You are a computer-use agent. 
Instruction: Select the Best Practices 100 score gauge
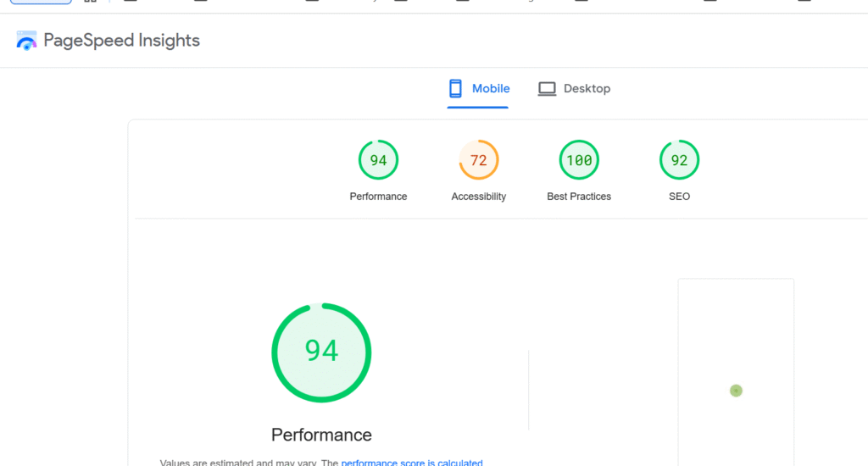[579, 160]
